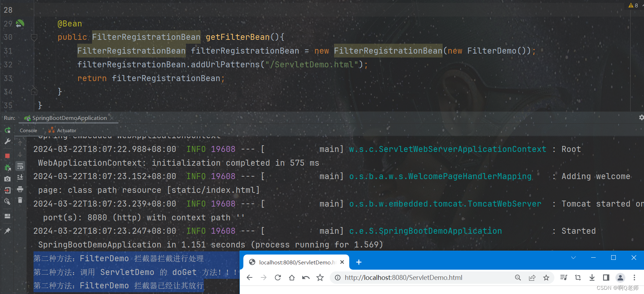The height and width of the screenshot is (294, 644).
Task: Open browser downloads
Action: [x=592, y=278]
